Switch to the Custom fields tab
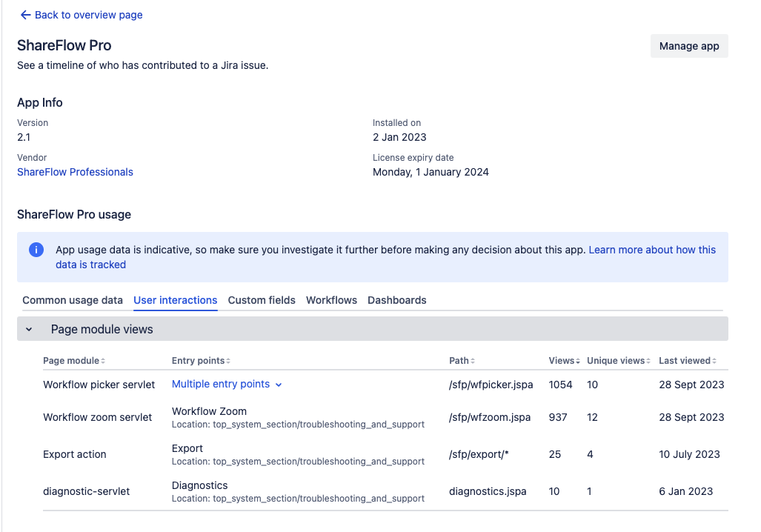Viewport: 761px width, 532px height. tap(261, 300)
